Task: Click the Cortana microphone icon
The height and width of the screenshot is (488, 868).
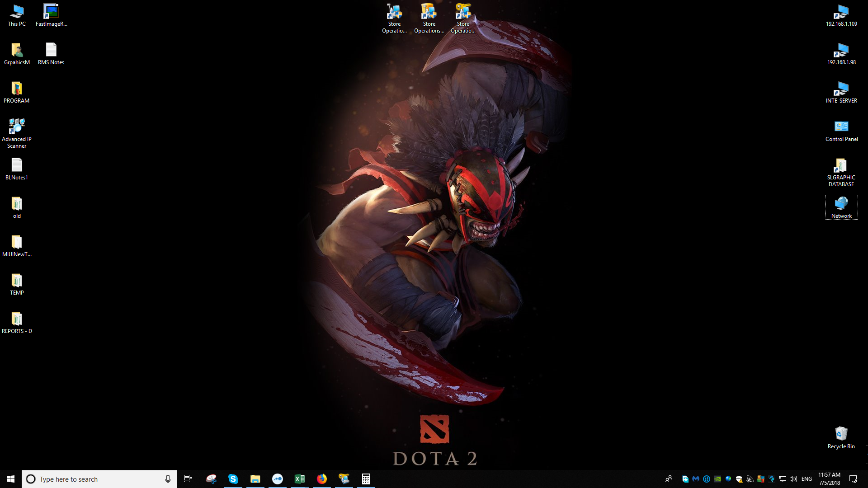Action: (x=168, y=479)
